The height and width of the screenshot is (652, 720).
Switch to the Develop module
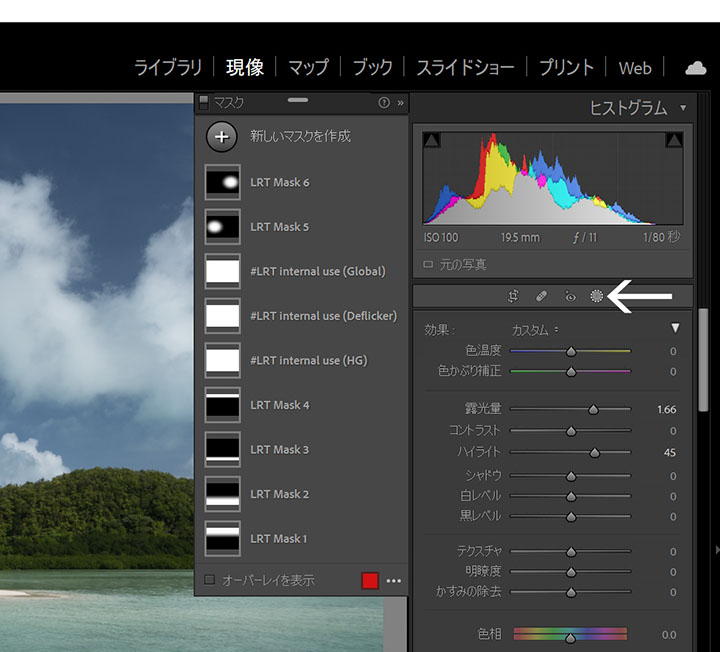(245, 67)
